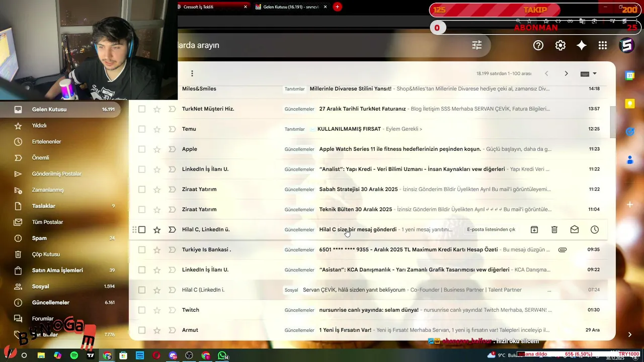Select the Apple email checkbox
This screenshot has width=644, height=362.
click(x=142, y=149)
